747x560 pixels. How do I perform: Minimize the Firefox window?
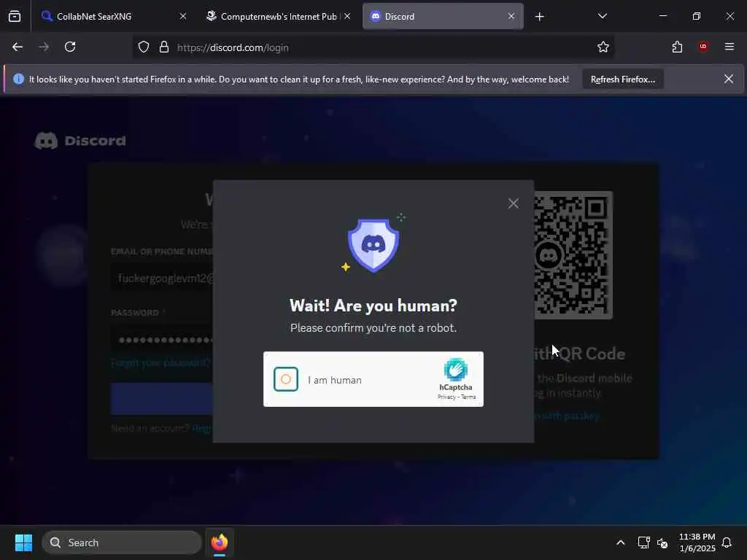pyautogui.click(x=662, y=16)
